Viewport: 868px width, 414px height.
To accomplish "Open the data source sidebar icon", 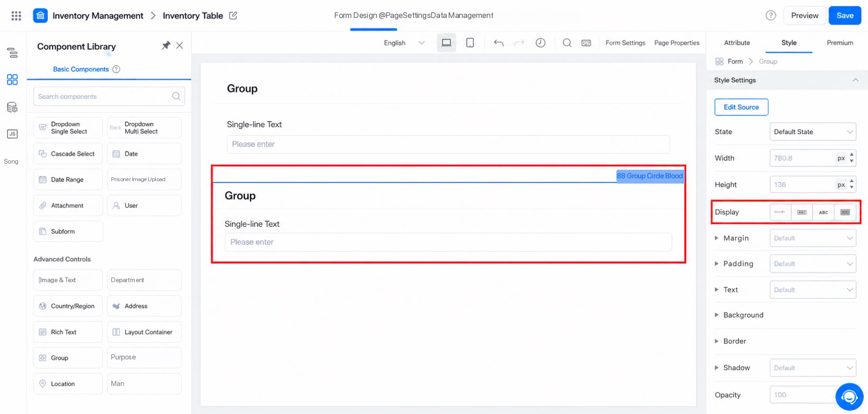I will 12,107.
